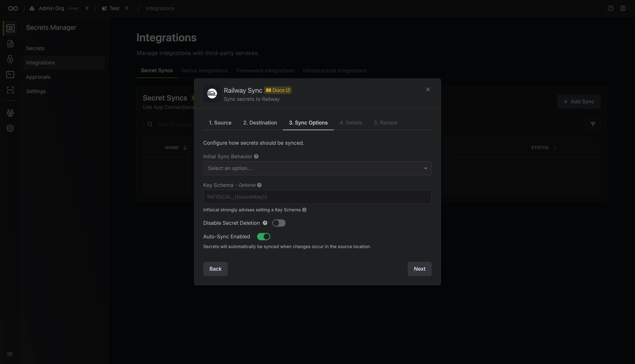Open the certificate document sidebar icon
Viewport: 635px width, 364px height.
pyautogui.click(x=10, y=44)
